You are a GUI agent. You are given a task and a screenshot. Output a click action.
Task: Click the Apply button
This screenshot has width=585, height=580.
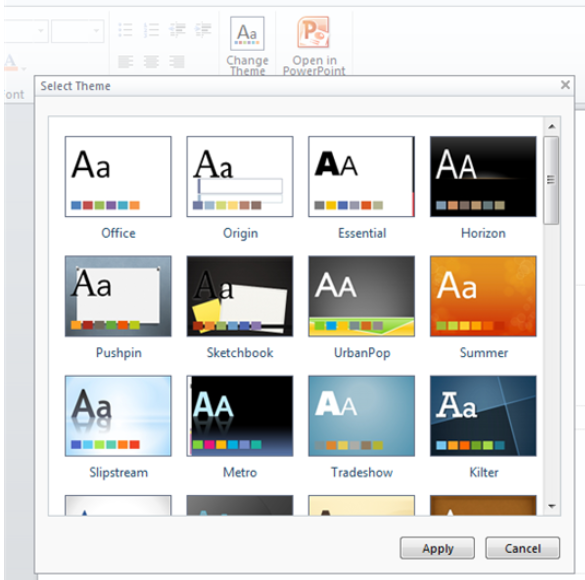tap(437, 548)
